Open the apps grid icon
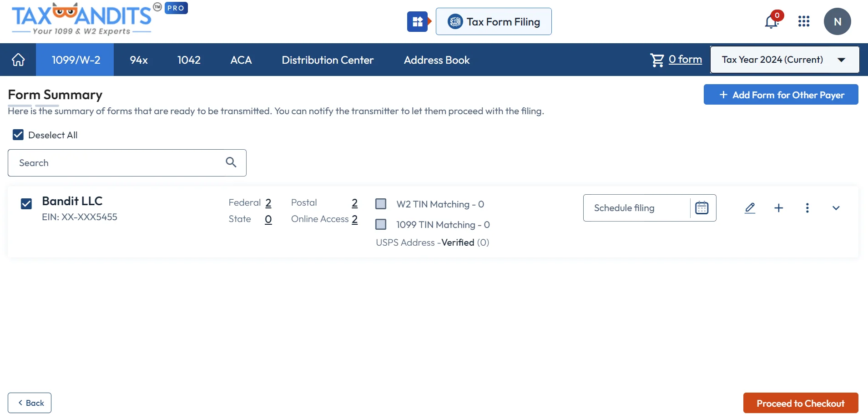The height and width of the screenshot is (414, 868). pos(804,21)
